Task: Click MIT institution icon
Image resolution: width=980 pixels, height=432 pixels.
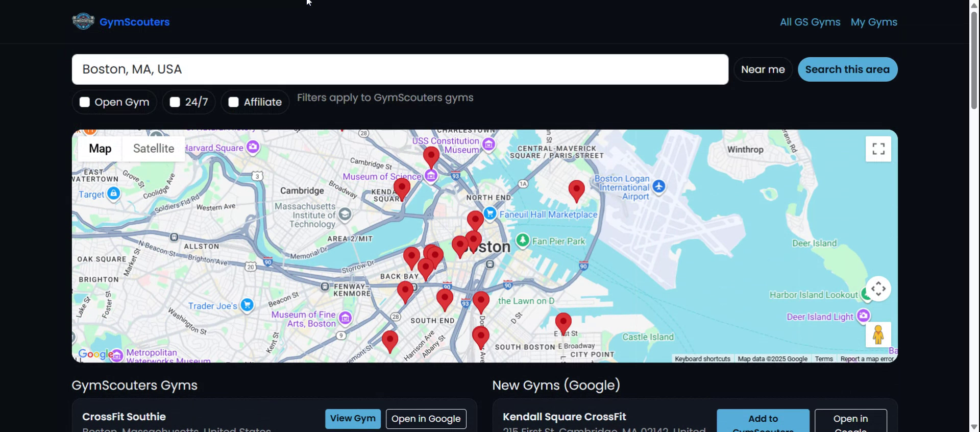Action: (345, 214)
